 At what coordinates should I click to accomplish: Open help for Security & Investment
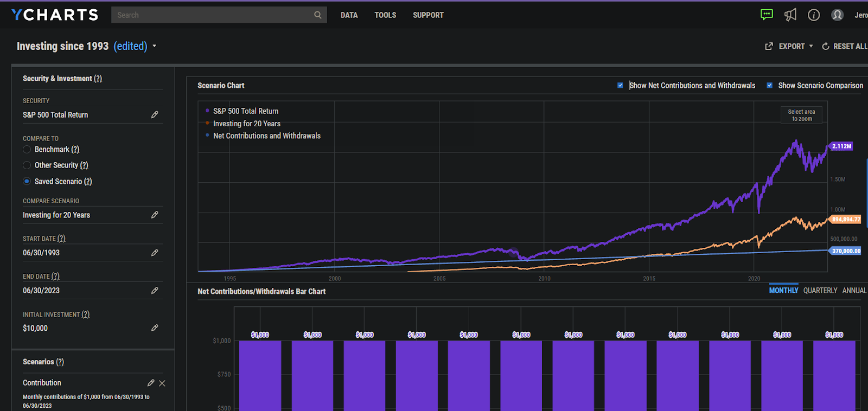pos(98,79)
